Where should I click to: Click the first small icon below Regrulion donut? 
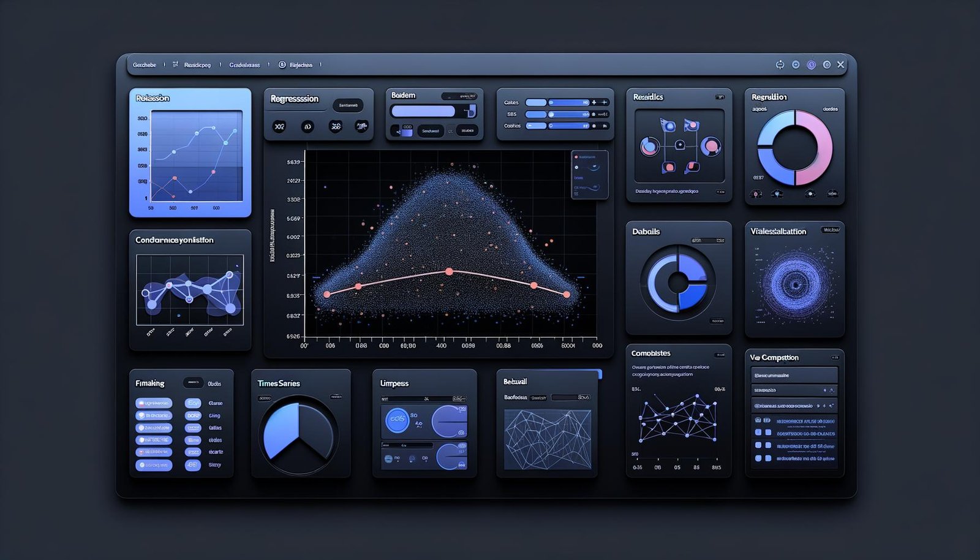pyautogui.click(x=757, y=194)
